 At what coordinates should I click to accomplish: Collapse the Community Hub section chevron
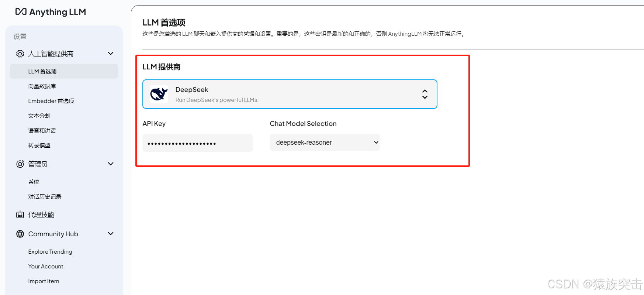coord(111,233)
